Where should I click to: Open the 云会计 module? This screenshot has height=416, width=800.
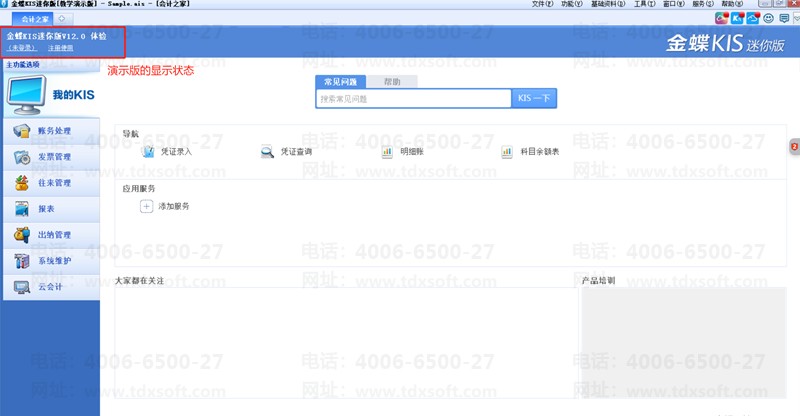[51, 287]
